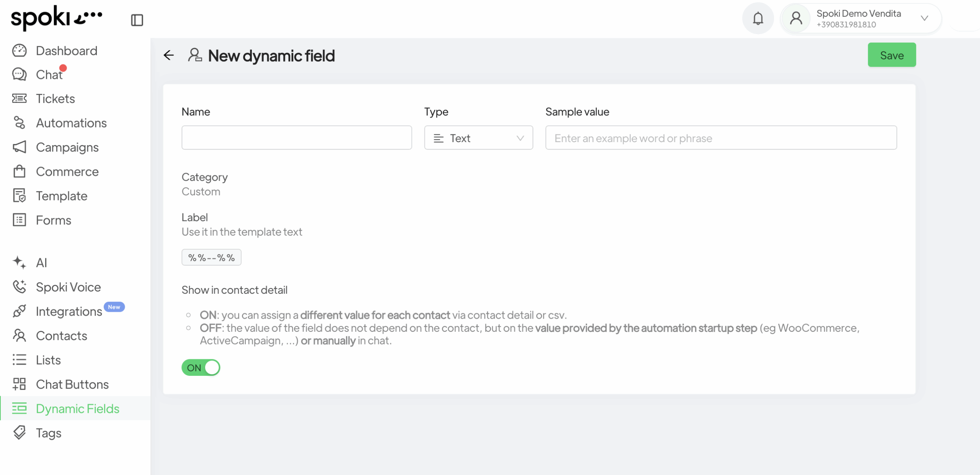The width and height of the screenshot is (980, 475).
Task: Click the back arrow icon
Action: pyautogui.click(x=168, y=55)
